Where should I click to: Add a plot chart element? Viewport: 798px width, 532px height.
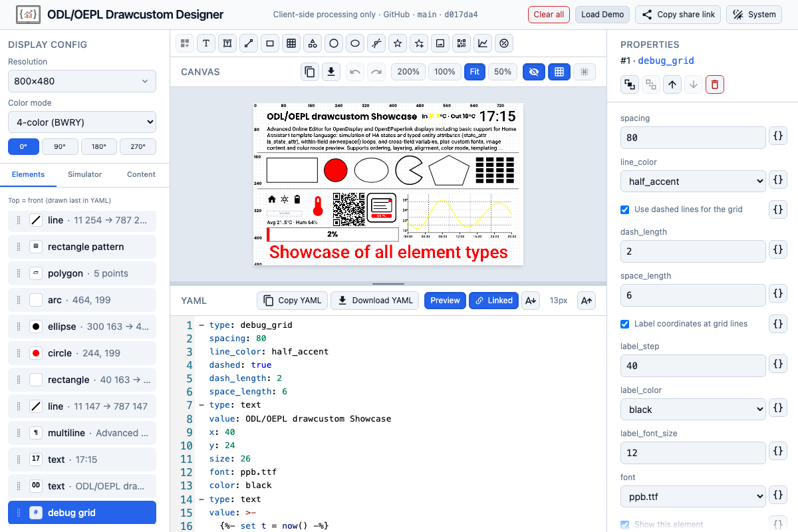(x=483, y=43)
